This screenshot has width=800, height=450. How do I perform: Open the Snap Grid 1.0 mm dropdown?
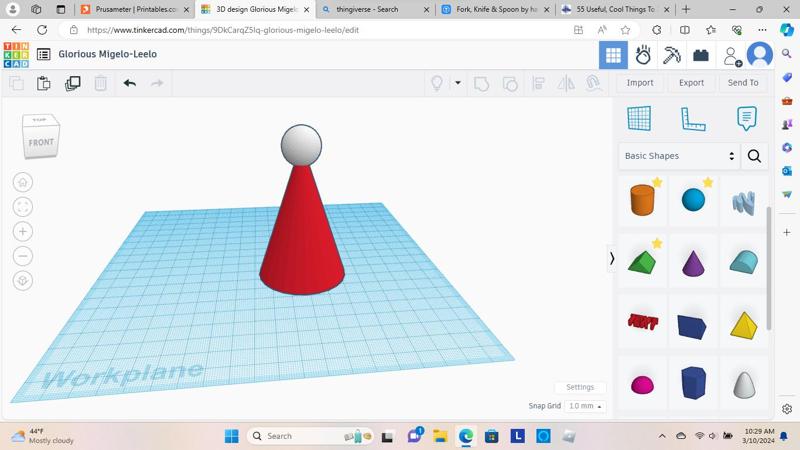click(585, 406)
